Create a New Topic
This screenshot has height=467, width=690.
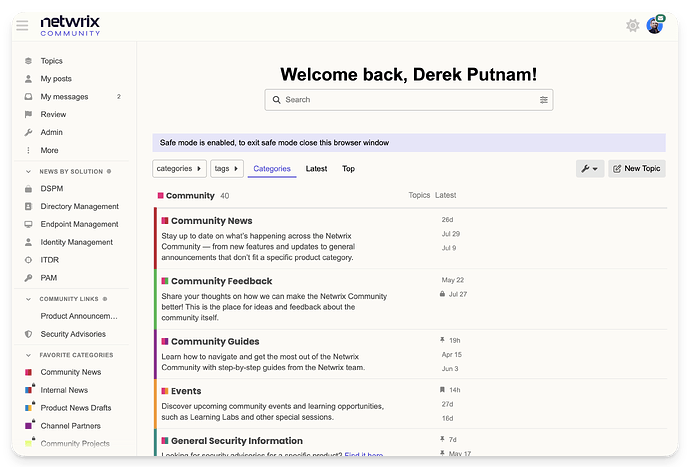[637, 169]
